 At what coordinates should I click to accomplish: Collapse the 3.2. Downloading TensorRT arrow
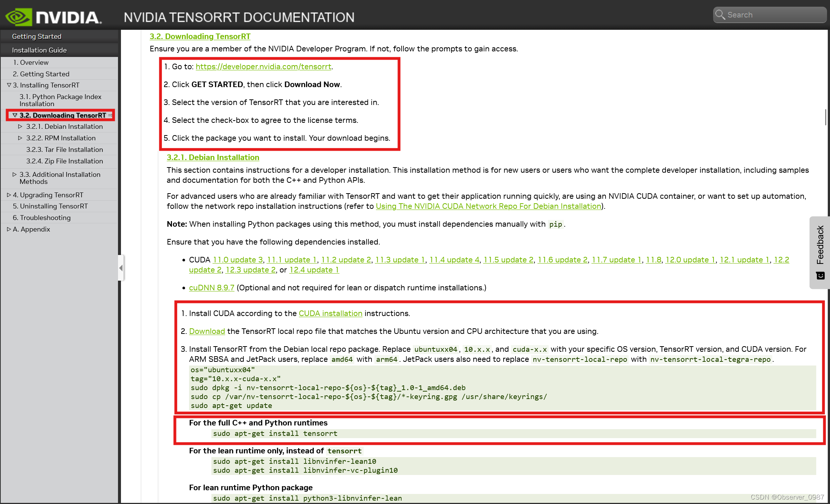click(x=15, y=115)
